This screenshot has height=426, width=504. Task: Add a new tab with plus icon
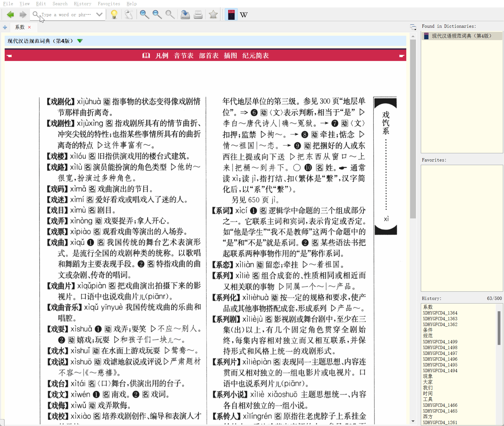pyautogui.click(x=5, y=27)
